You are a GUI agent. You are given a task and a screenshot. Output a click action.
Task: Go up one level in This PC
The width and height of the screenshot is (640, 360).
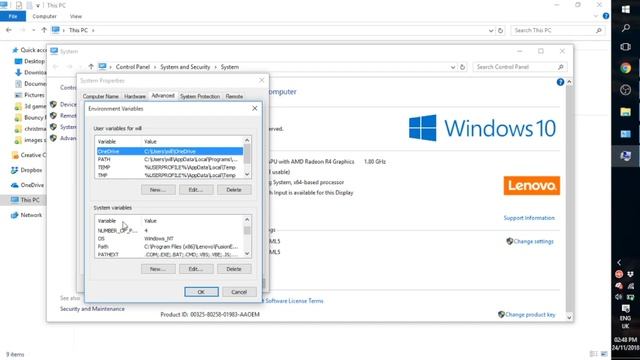click(x=44, y=30)
